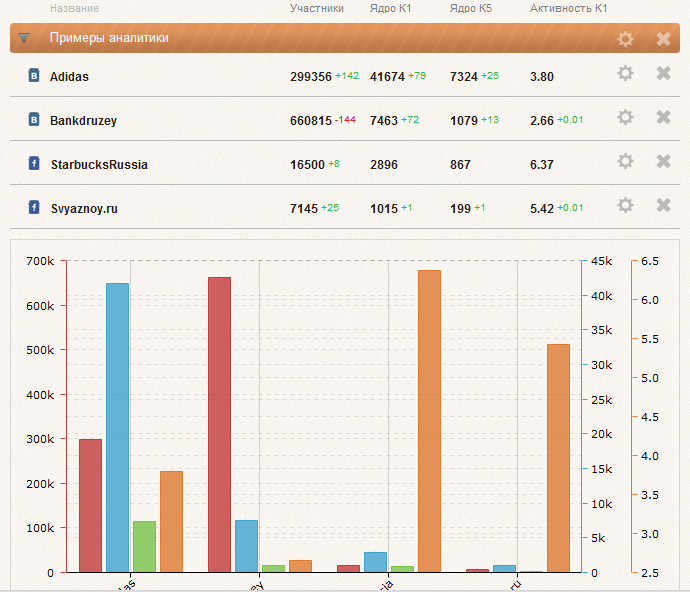
Task: Select Bankdruzey core K5 value 1079
Action: (464, 121)
